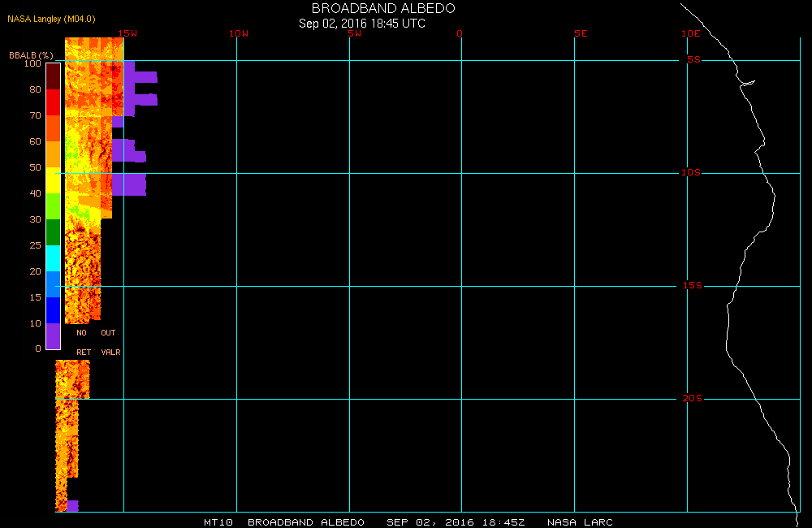Pick the light green 30–40% colorbar swatch

click(x=54, y=206)
